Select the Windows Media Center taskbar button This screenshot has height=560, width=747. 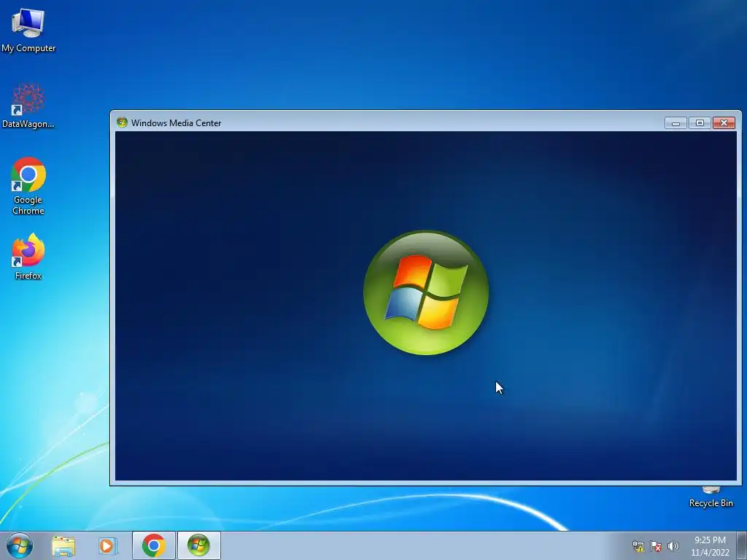pos(198,545)
